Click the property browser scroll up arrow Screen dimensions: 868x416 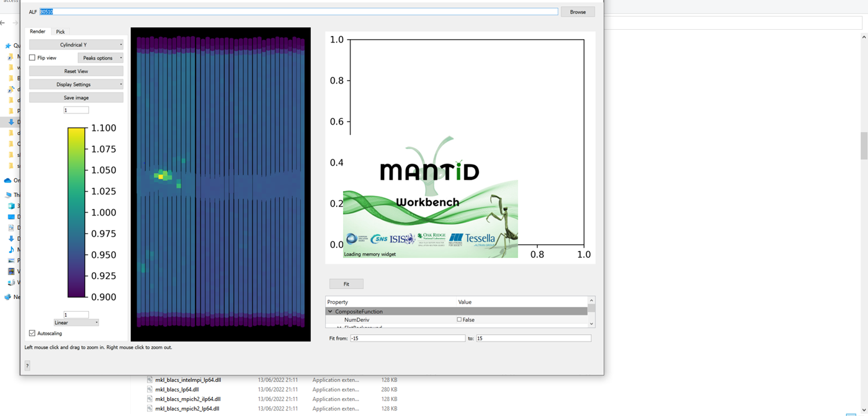coord(591,301)
